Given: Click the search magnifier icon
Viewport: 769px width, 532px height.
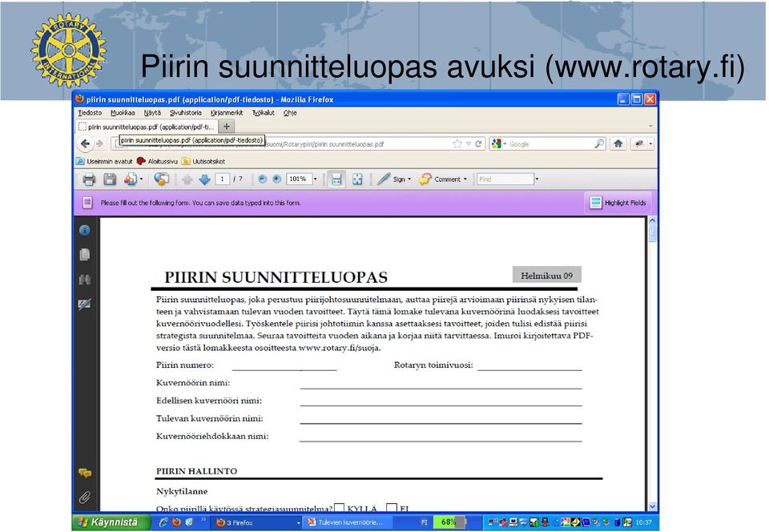Looking at the screenshot, I should click(599, 143).
